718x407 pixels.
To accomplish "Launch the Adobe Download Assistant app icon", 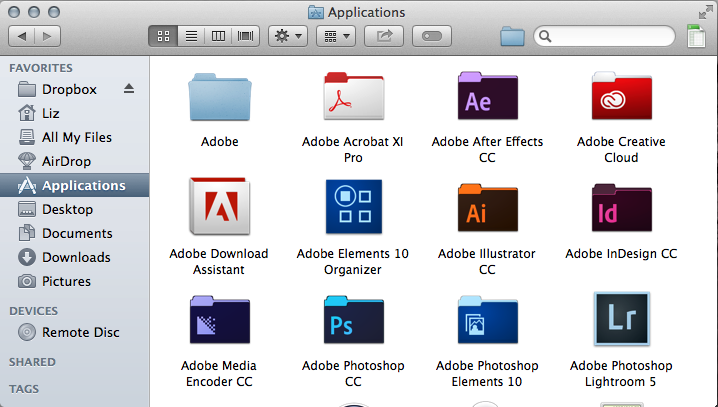I will pos(220,206).
